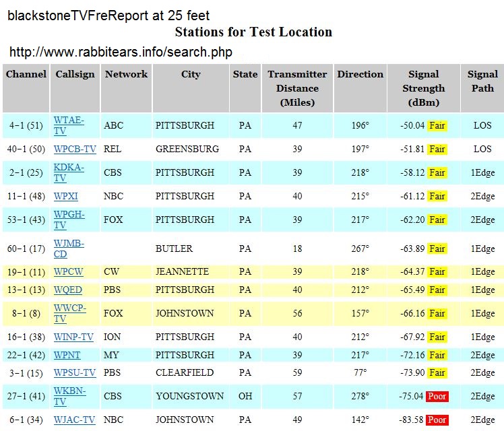This screenshot has width=504, height=431.
Task: Click the Transmitter Distance column header
Action: (x=297, y=88)
